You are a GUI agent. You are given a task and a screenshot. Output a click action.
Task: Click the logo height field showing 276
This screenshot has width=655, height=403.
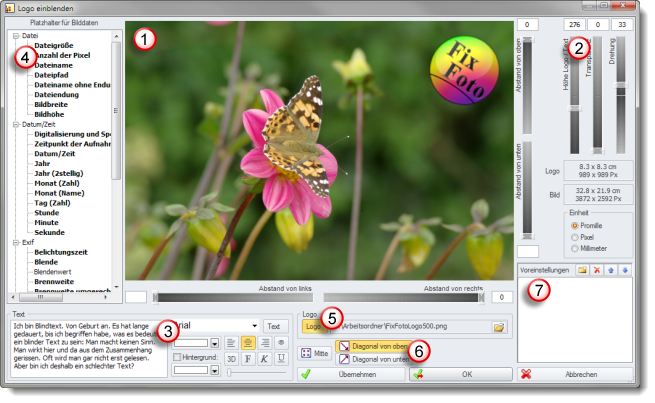tap(575, 25)
